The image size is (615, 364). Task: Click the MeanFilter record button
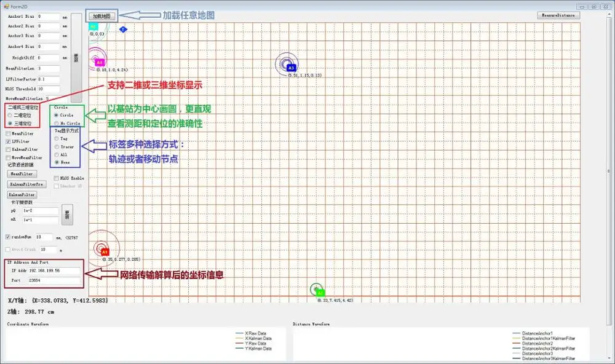[x=22, y=174]
